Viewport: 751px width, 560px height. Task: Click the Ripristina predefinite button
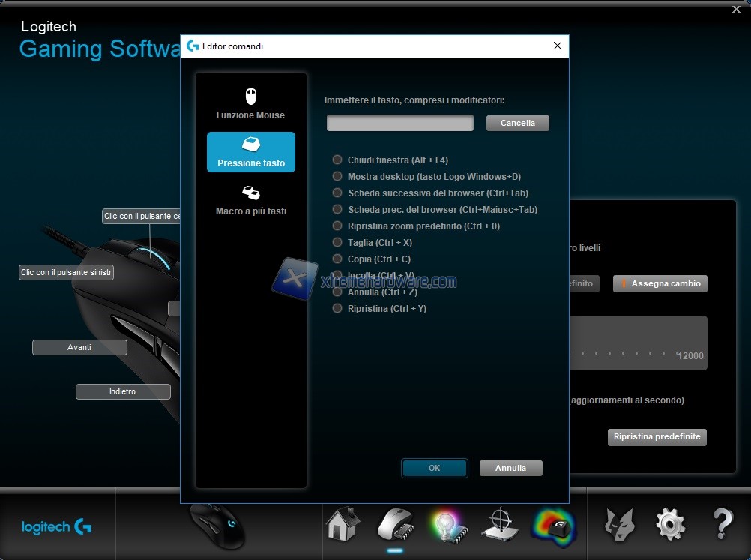pyautogui.click(x=657, y=437)
